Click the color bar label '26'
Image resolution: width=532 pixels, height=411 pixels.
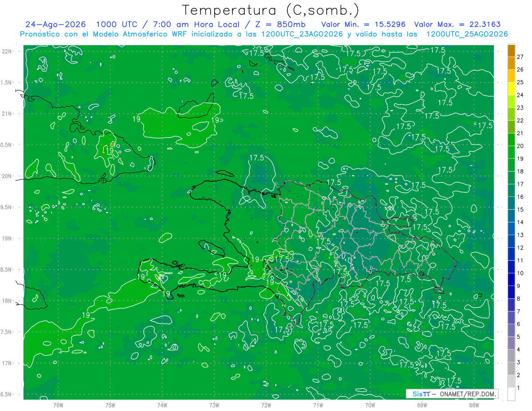520,70
